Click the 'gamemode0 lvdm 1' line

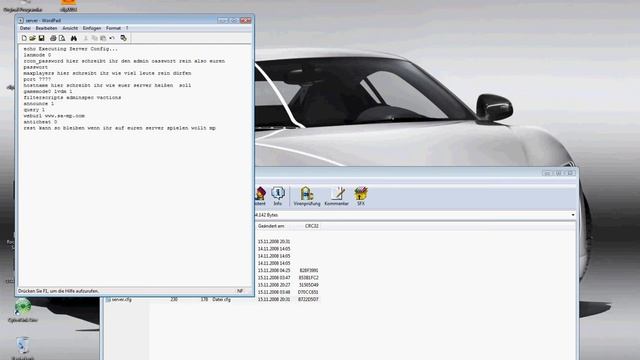pyautogui.click(x=48, y=92)
